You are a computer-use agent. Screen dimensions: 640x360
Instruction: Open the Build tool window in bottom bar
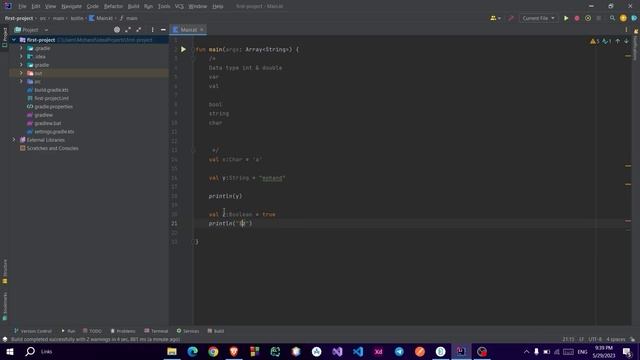coord(216,331)
